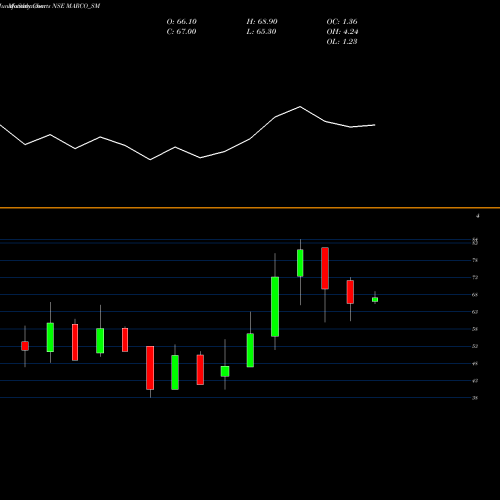This screenshot has width=500, height=500.
Task: Click the 68 price axis label
Action: tap(475, 295)
